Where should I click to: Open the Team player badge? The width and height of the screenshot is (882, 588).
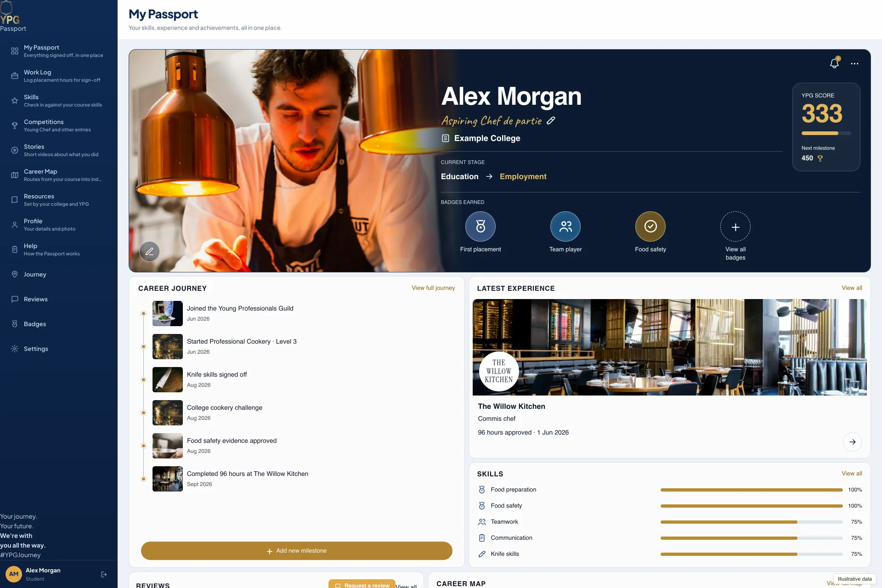pyautogui.click(x=565, y=226)
